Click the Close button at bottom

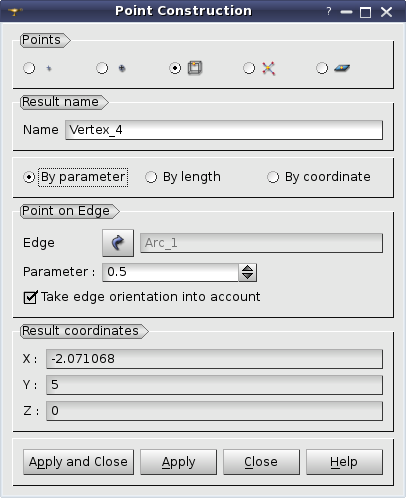261,462
